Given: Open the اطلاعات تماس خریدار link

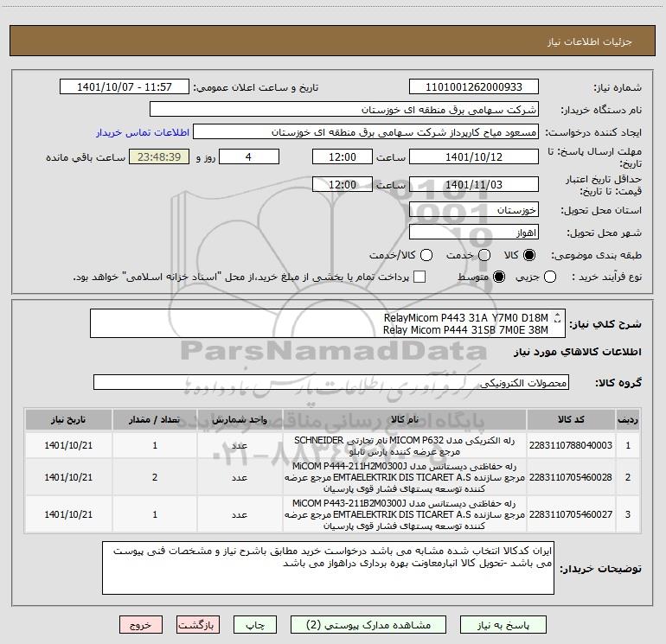Looking at the screenshot, I should [x=143, y=132].
